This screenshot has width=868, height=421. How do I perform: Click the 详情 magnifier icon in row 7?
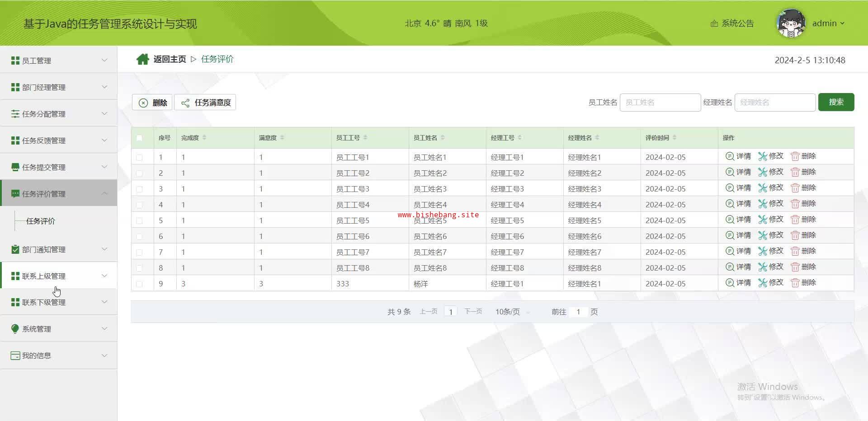(x=730, y=251)
